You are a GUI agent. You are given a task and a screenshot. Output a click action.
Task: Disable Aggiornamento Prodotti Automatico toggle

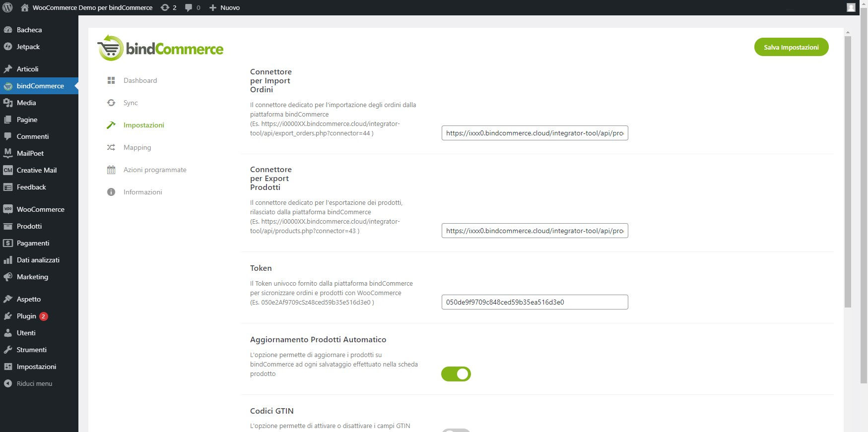[x=456, y=374]
